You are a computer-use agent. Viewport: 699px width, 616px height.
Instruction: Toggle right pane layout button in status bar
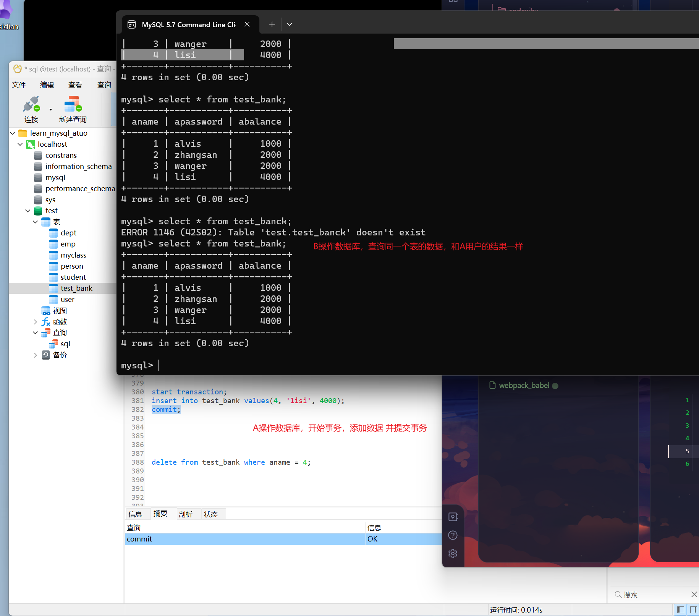[693, 610]
